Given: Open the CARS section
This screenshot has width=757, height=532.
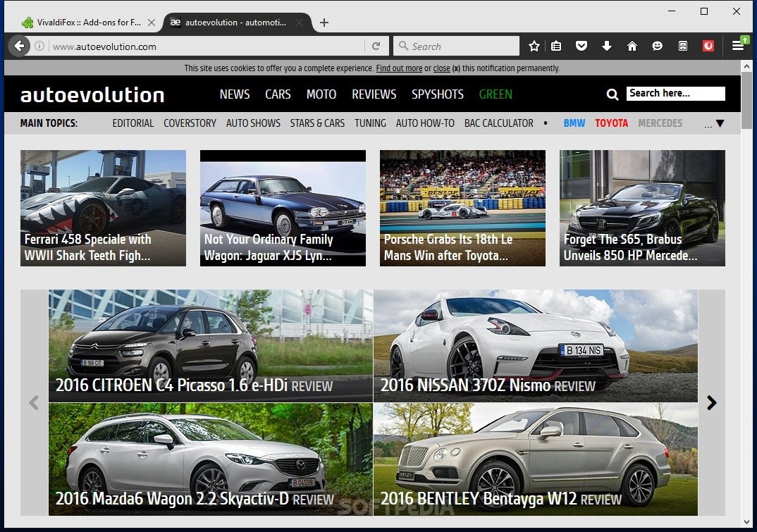Looking at the screenshot, I should coord(278,94).
